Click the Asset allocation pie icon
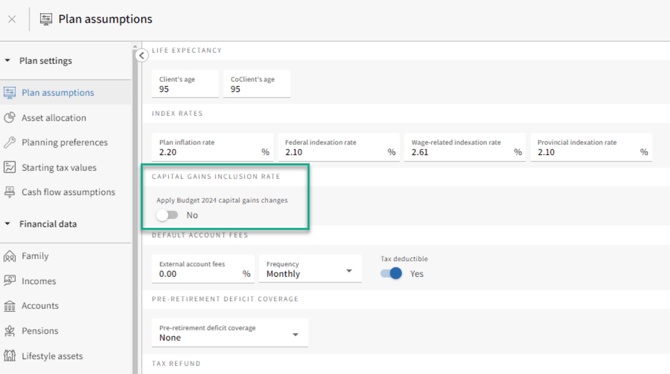670x374 pixels. [x=10, y=118]
